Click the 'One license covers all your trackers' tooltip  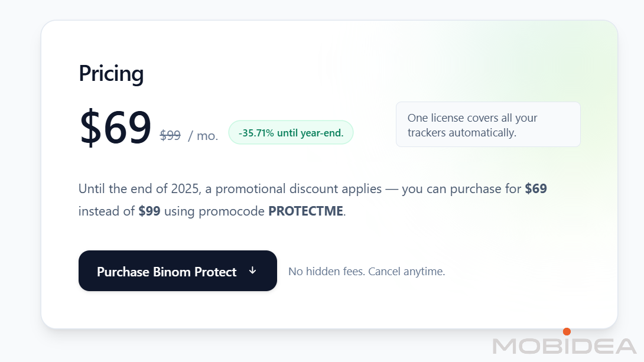tap(487, 125)
